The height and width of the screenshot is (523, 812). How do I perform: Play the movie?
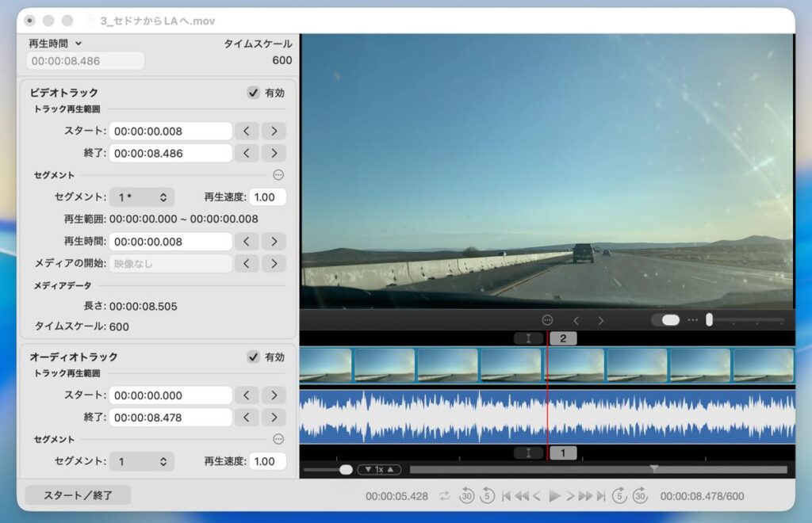(x=554, y=496)
